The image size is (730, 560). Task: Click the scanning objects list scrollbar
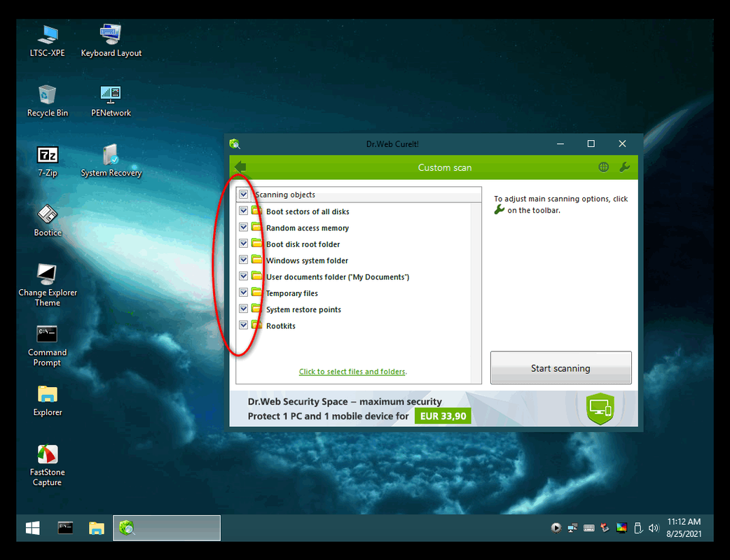coord(476,293)
